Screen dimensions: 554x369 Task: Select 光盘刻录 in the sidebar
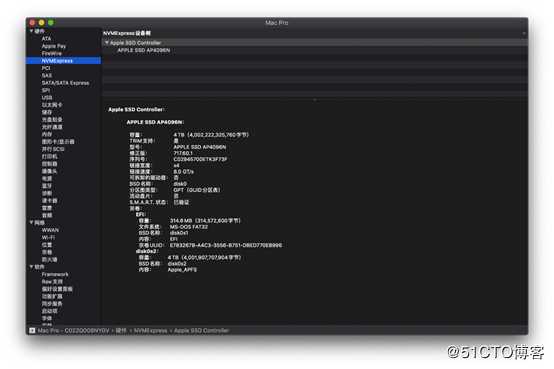click(x=52, y=120)
